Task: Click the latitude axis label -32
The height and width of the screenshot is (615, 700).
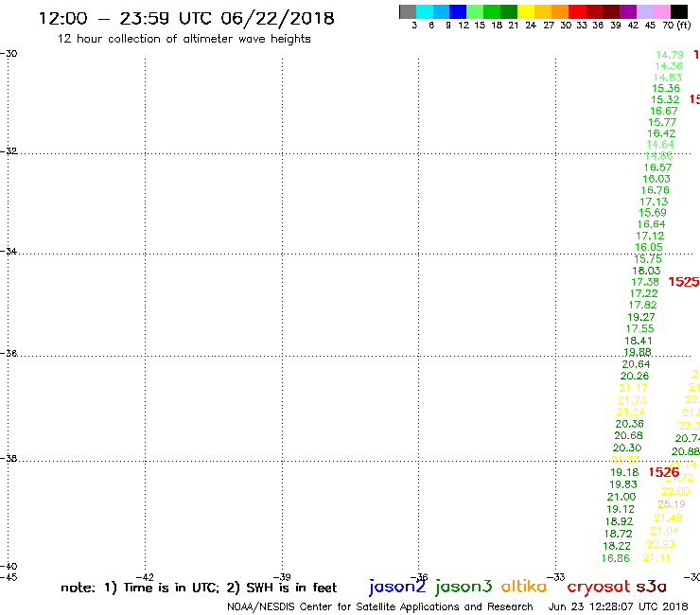Action: pyautogui.click(x=9, y=151)
